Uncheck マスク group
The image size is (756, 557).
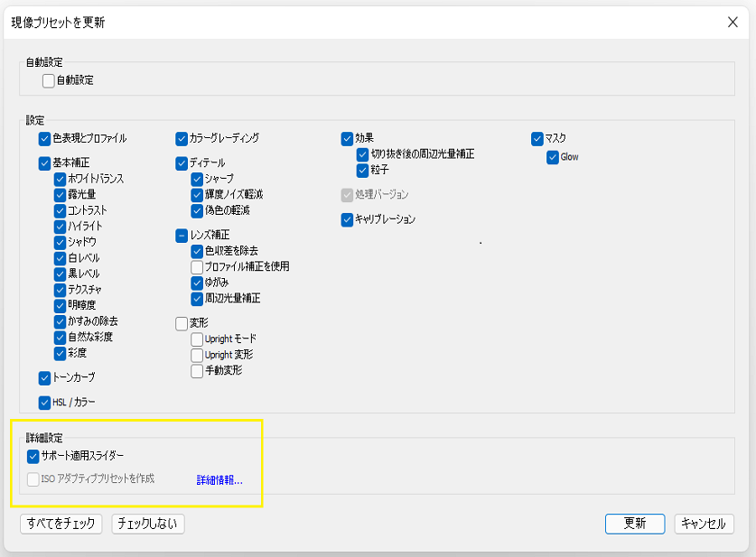point(537,139)
